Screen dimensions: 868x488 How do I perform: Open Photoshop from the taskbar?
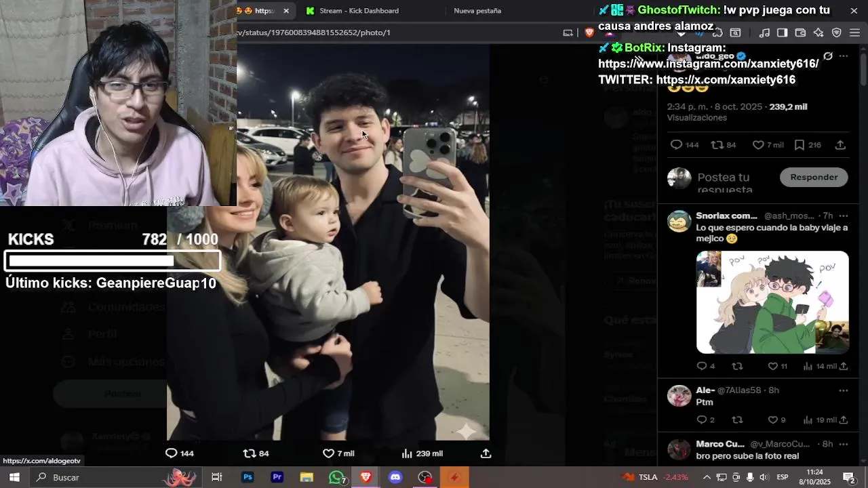tap(248, 477)
